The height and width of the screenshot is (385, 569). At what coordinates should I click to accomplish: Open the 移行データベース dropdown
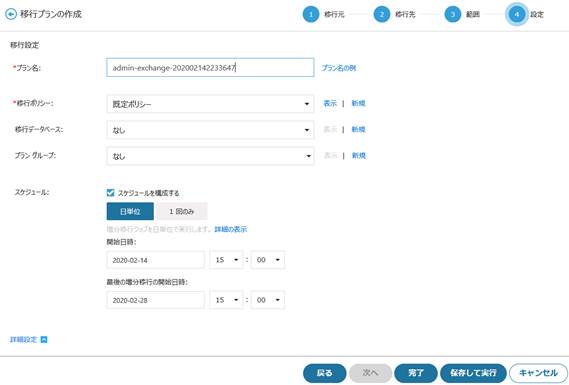pyautogui.click(x=210, y=130)
